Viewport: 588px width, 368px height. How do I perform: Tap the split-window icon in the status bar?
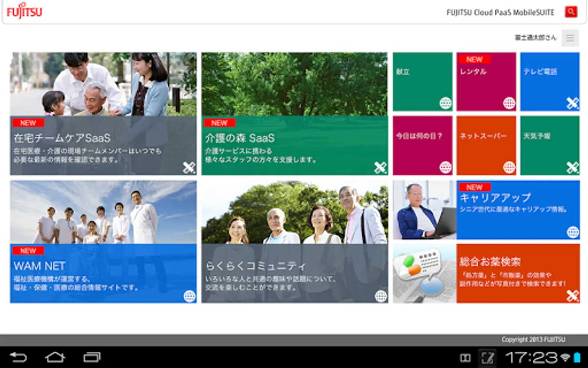[x=465, y=358]
